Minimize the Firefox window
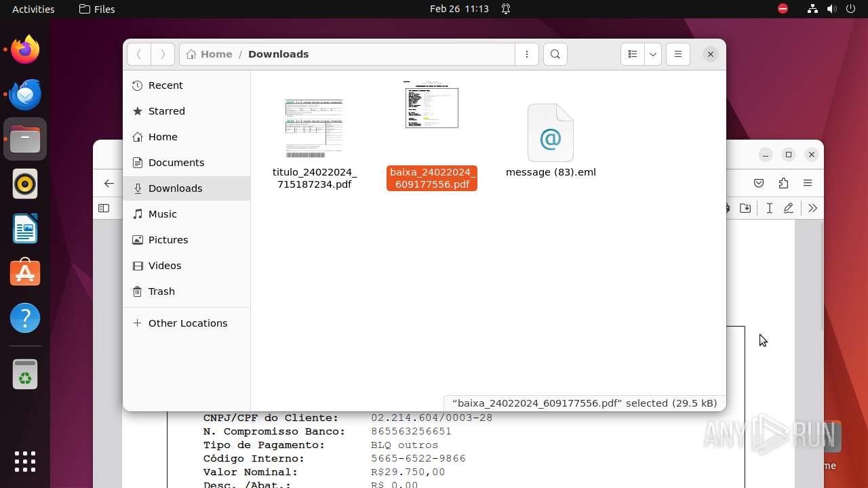The height and width of the screenshot is (488, 868). (766, 155)
